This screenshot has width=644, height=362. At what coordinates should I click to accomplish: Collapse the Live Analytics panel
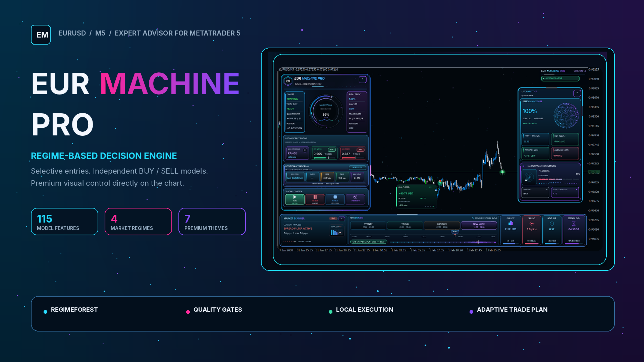(x=577, y=93)
